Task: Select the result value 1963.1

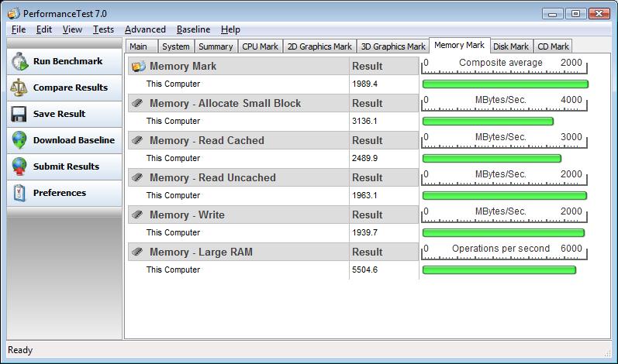Action: tap(364, 196)
